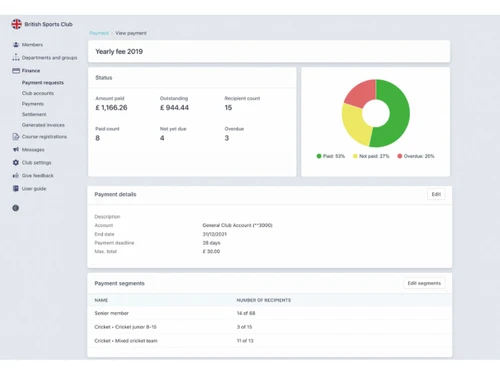Image resolution: width=500 pixels, height=375 pixels.
Task: Select Payment requests submenu item
Action: point(43,83)
